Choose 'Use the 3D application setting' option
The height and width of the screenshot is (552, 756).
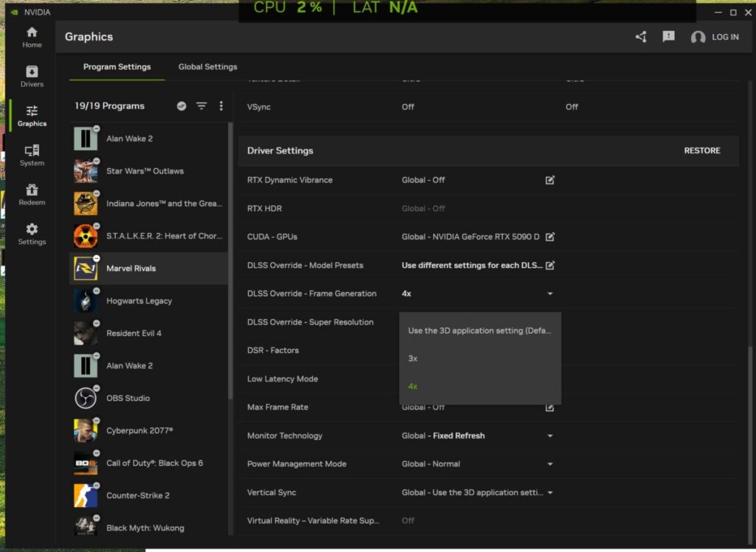coord(480,331)
